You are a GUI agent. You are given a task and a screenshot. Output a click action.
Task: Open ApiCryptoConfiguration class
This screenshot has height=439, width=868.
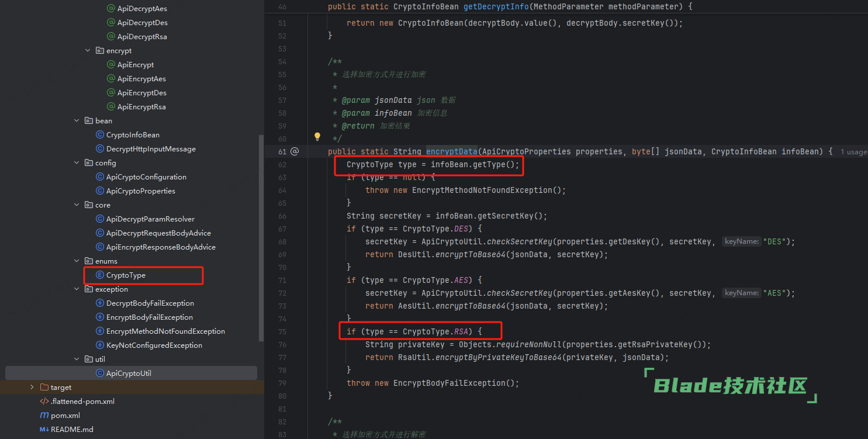click(146, 177)
